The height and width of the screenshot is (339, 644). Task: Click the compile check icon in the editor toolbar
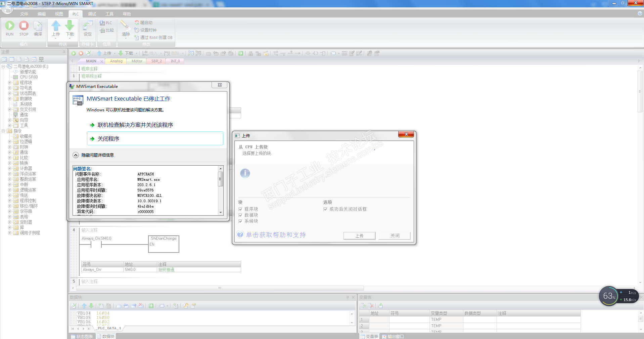point(88,53)
